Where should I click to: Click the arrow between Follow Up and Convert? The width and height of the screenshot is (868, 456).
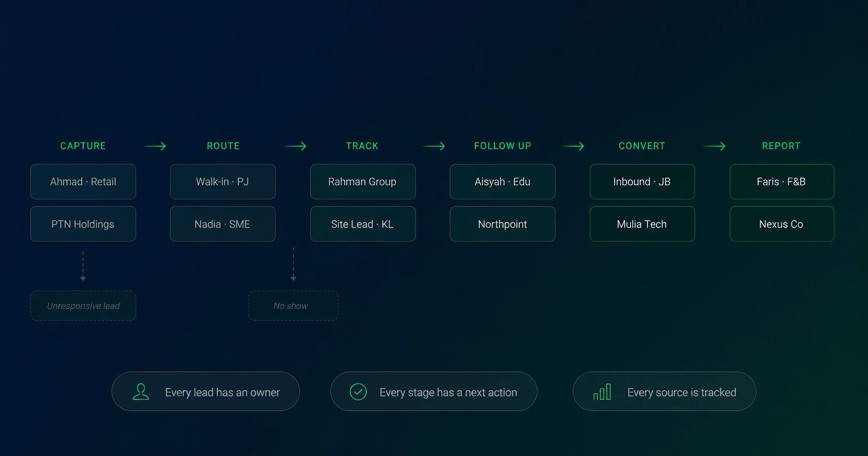574,146
